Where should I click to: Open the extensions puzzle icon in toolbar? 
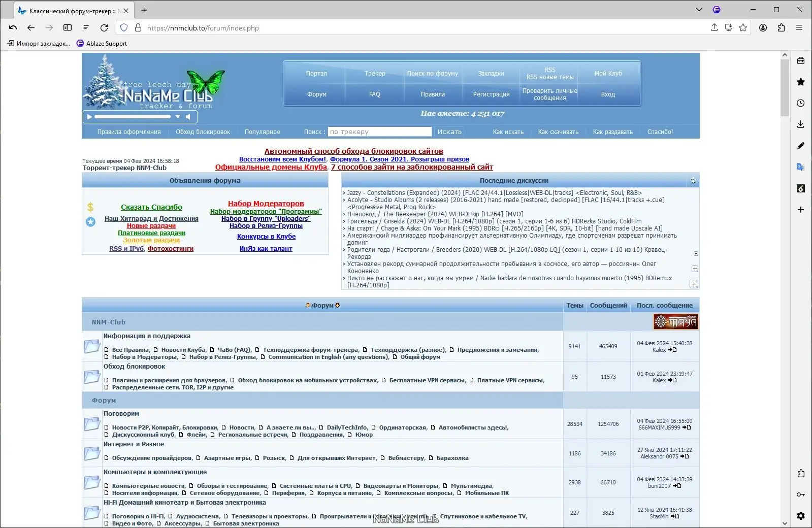(781, 28)
